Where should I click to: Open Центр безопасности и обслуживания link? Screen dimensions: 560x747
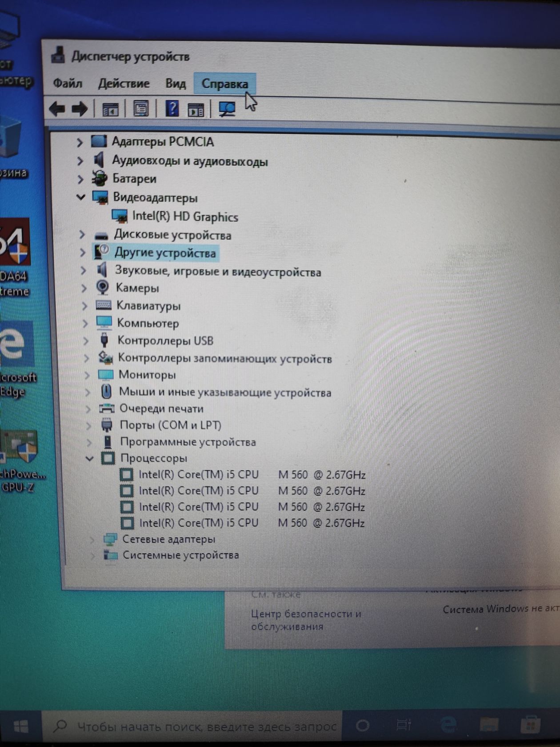(x=306, y=620)
